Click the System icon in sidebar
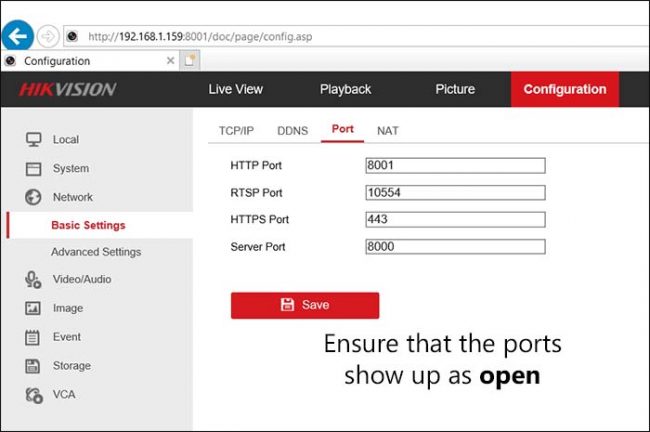The image size is (650, 432). coord(33,168)
